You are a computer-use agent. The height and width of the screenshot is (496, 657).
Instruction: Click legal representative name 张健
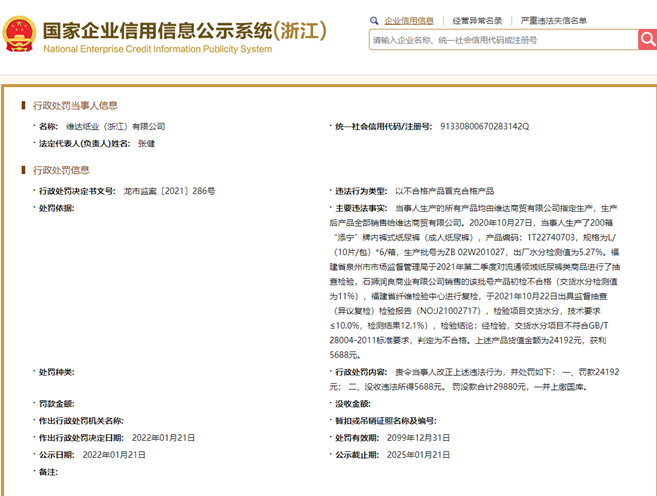click(x=146, y=144)
